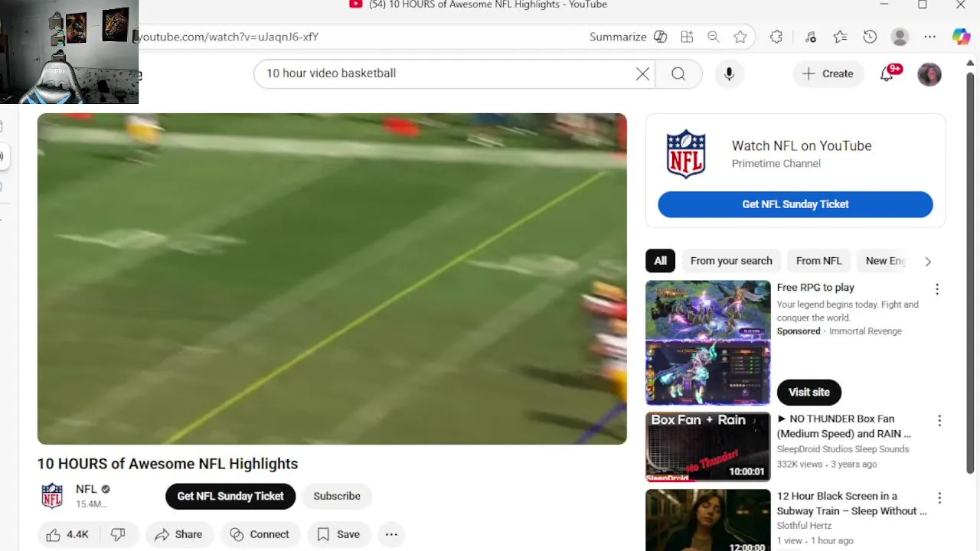Open the Copilot sidebar icon
Image resolution: width=980 pixels, height=551 pixels.
tap(962, 37)
